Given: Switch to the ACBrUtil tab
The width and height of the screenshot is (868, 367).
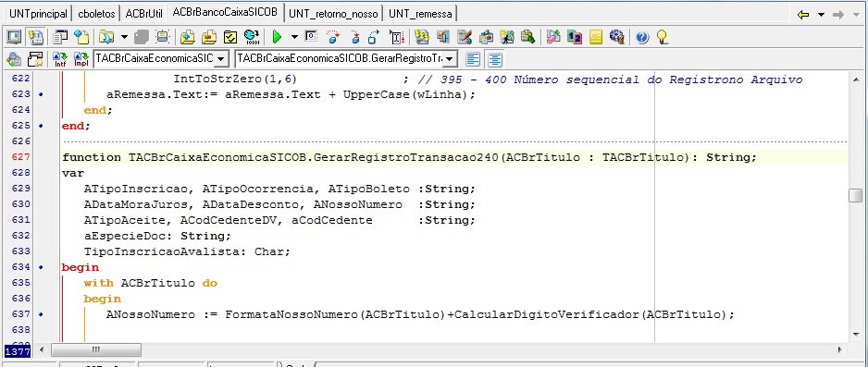Looking at the screenshot, I should [144, 15].
